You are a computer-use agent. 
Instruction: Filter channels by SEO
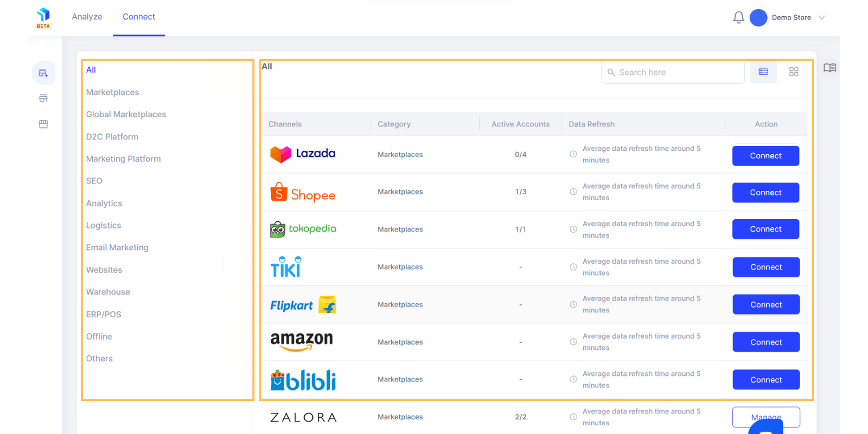pyautogui.click(x=94, y=181)
